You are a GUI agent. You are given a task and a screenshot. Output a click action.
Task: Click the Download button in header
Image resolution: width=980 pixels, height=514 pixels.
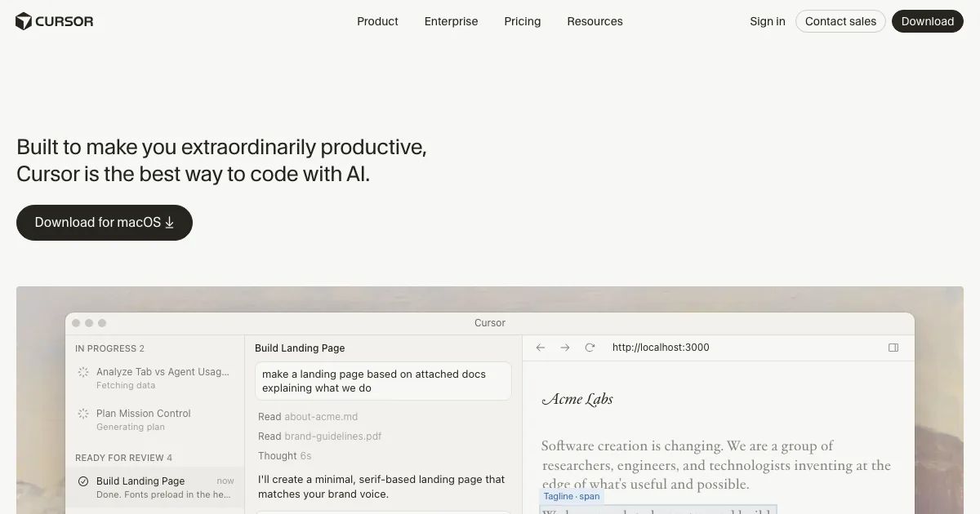pos(928,21)
